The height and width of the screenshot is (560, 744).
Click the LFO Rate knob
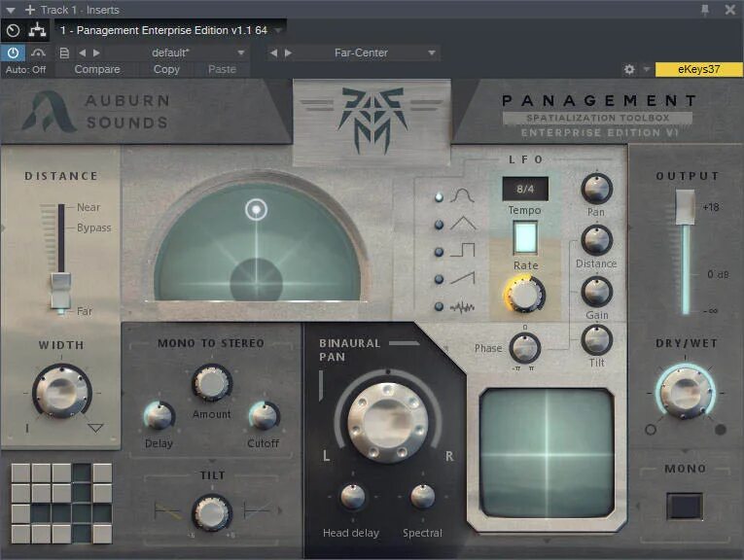(x=524, y=294)
